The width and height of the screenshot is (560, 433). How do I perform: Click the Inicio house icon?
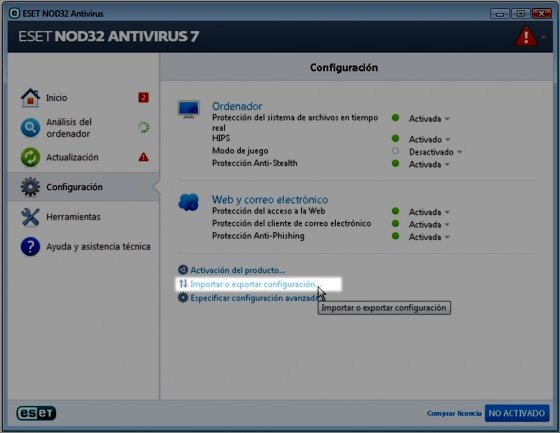point(30,98)
